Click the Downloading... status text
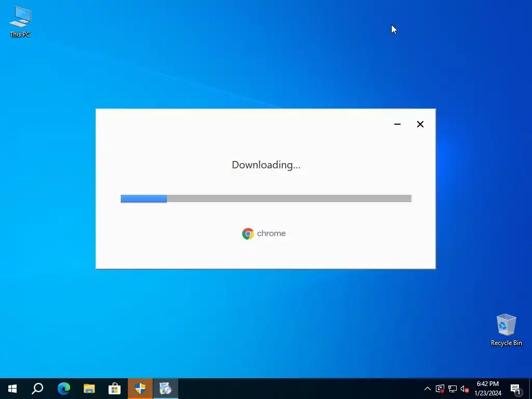 266,165
